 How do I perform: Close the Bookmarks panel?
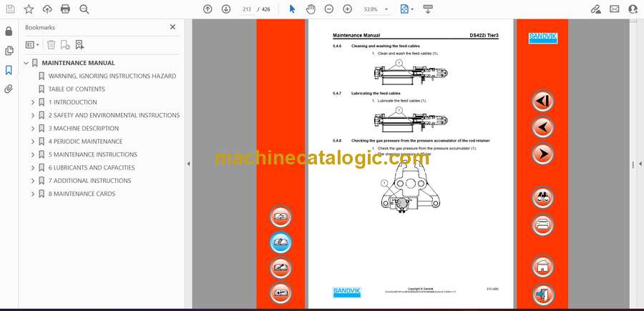tap(172, 27)
